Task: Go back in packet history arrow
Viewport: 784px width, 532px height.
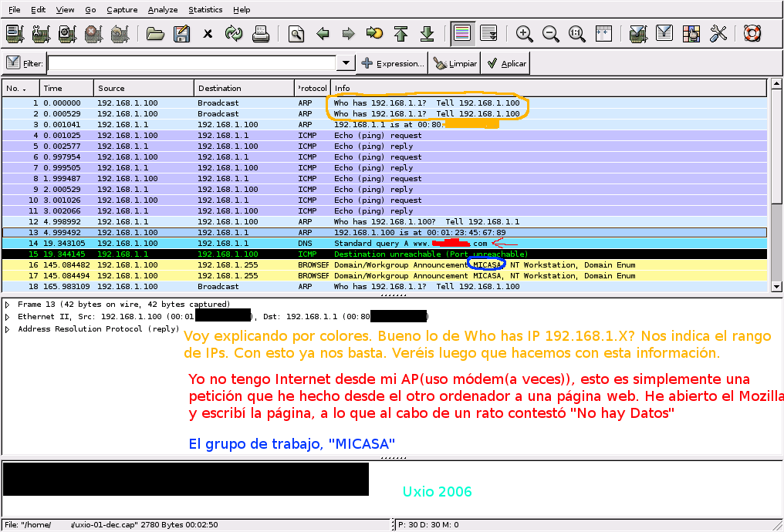Action: coord(323,34)
